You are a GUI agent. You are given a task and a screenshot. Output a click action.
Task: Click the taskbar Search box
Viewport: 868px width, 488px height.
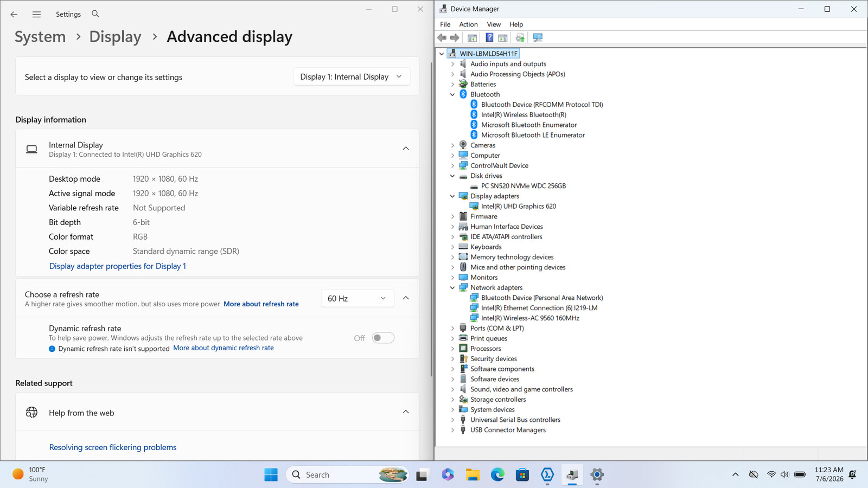[x=347, y=474]
